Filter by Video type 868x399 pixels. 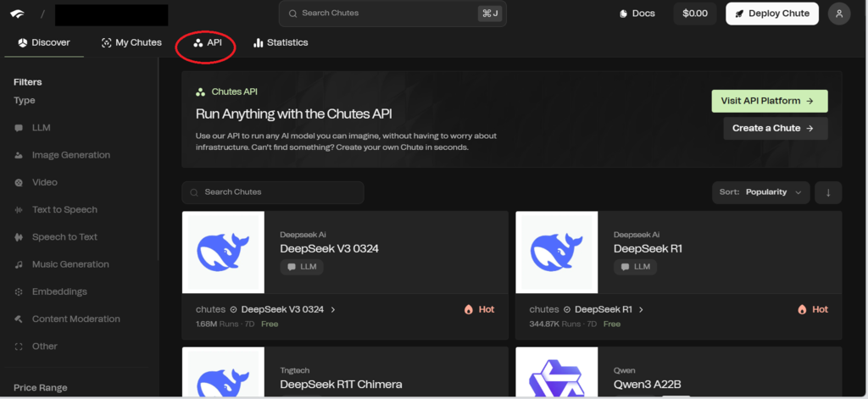coord(36,182)
